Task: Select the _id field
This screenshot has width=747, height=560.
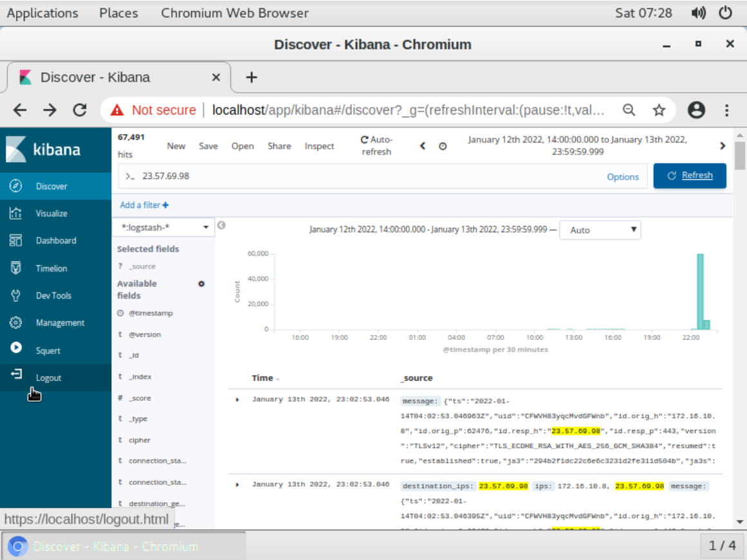Action: [134, 355]
